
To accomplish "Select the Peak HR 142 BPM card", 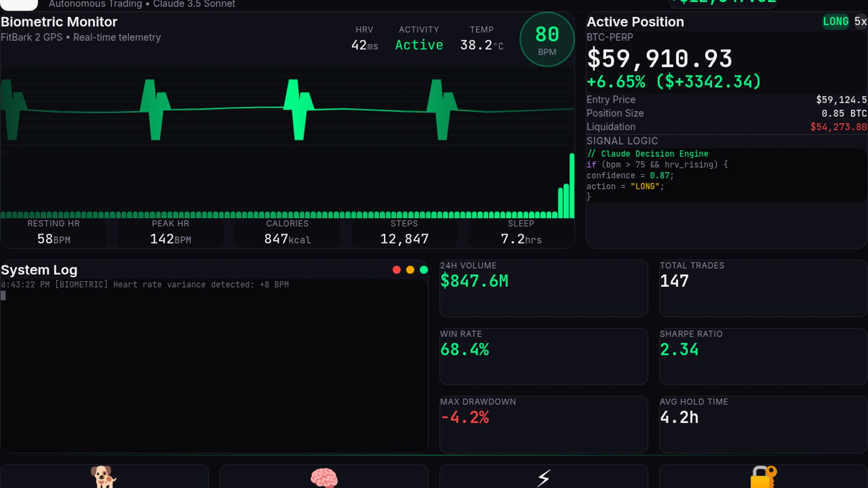I will 170,232.
